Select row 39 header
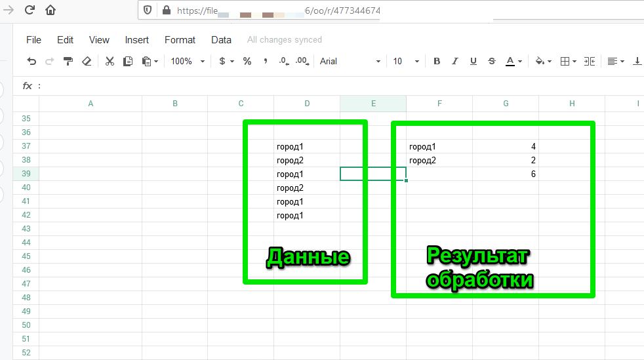The width and height of the screenshot is (644, 360). [26, 174]
